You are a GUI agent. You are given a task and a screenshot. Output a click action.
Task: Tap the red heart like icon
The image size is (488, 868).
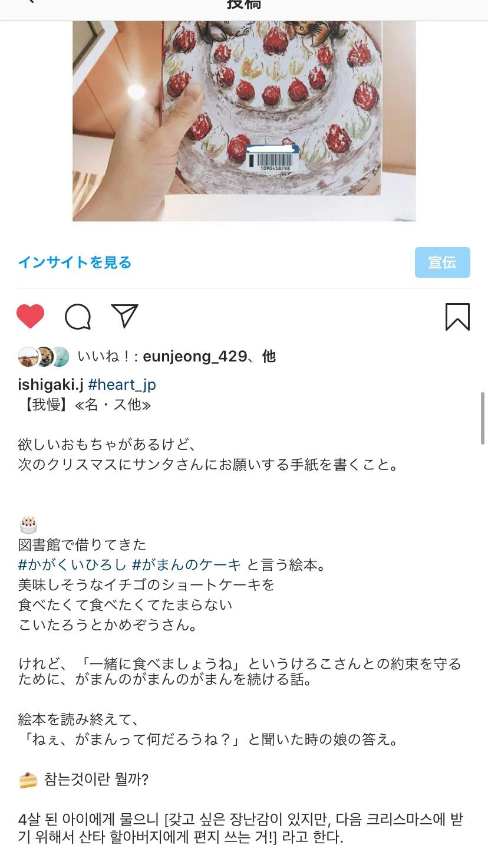(x=31, y=316)
